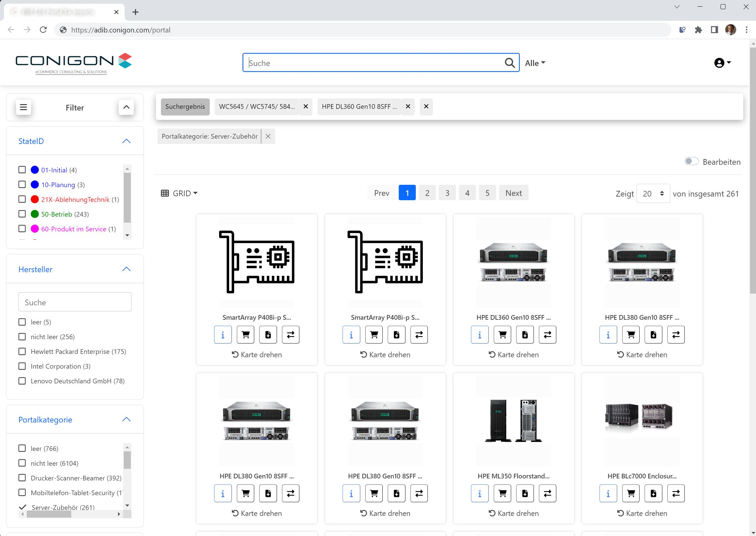Enable the 01-Initial StateID filter

point(23,169)
